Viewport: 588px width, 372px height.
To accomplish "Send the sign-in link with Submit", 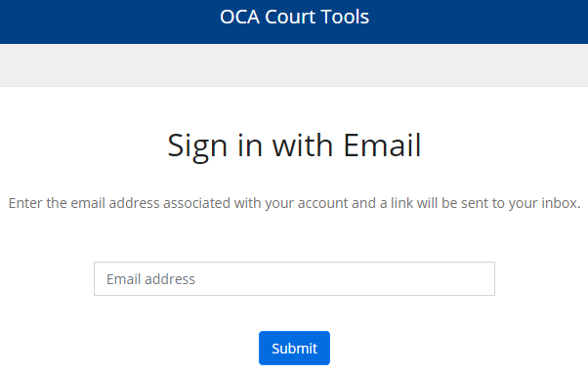I will 294,348.
